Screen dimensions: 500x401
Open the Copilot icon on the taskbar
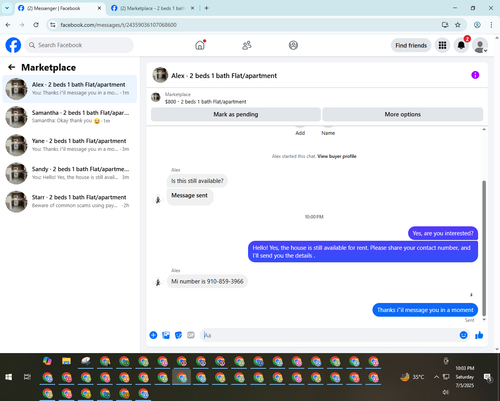coord(47,361)
